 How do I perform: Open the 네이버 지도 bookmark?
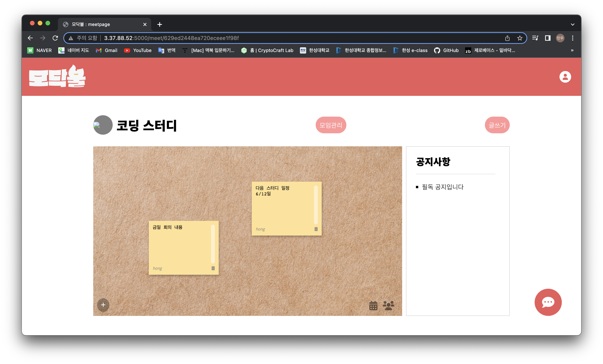pyautogui.click(x=74, y=50)
